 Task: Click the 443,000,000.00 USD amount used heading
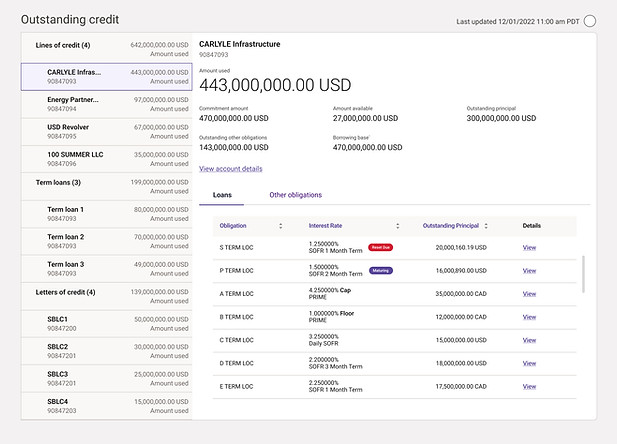pos(275,85)
